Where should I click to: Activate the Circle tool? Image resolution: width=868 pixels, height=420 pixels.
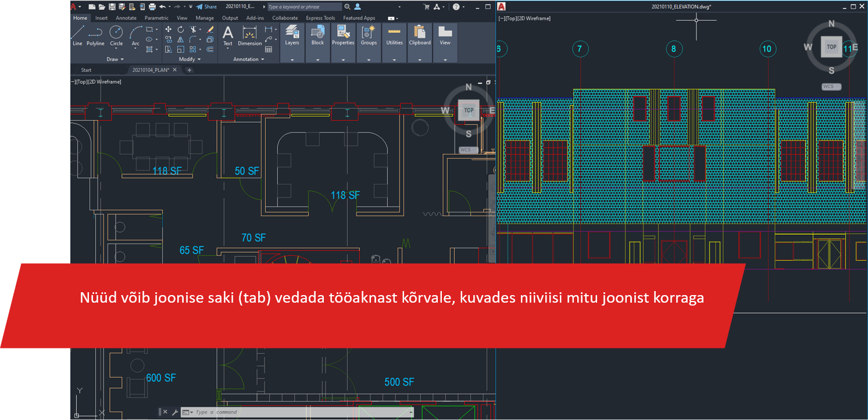point(116,34)
